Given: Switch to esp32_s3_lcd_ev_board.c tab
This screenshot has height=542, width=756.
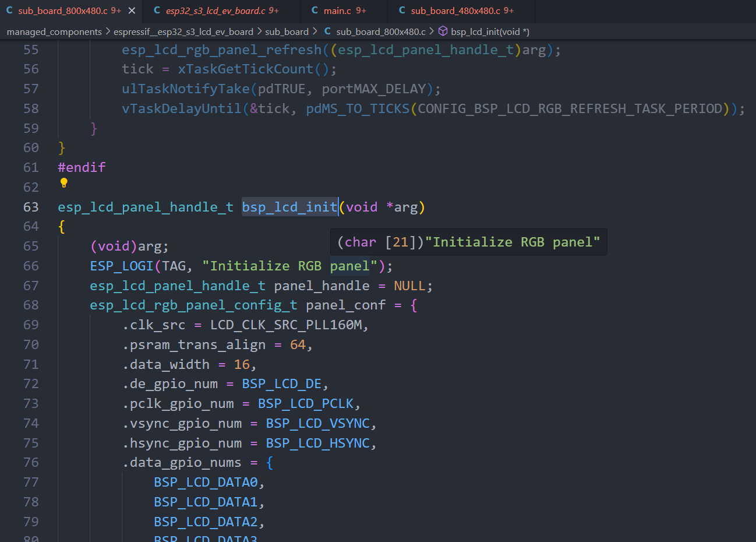Looking at the screenshot, I should coord(222,10).
